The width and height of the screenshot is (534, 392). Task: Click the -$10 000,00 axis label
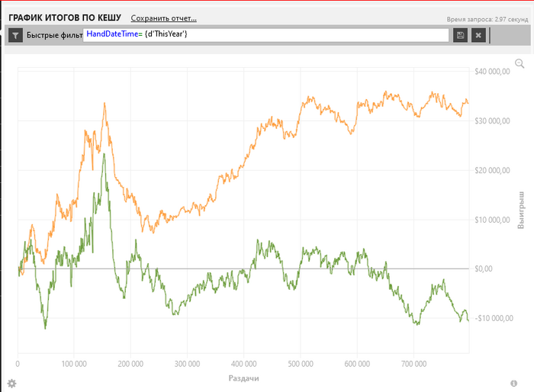494,318
